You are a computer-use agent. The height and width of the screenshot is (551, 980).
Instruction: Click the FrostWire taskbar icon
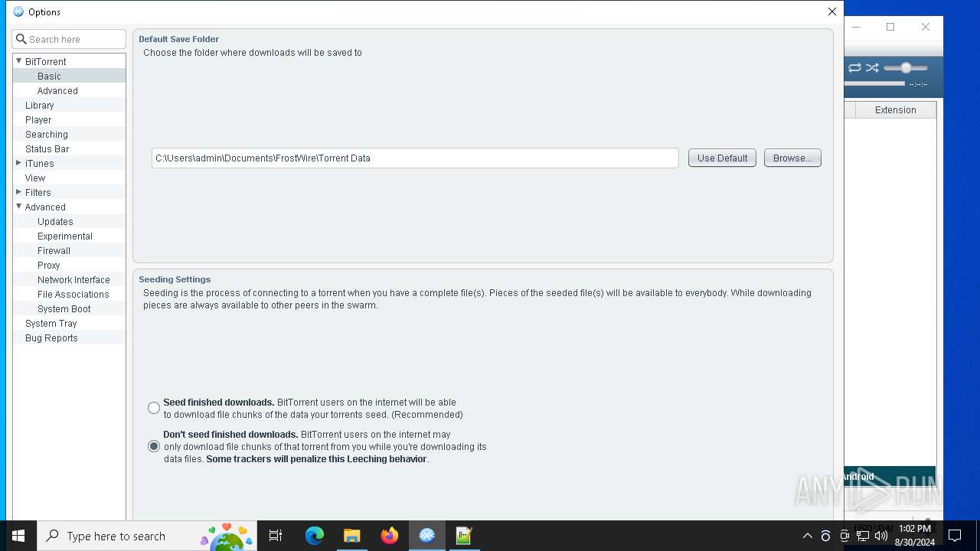427,536
